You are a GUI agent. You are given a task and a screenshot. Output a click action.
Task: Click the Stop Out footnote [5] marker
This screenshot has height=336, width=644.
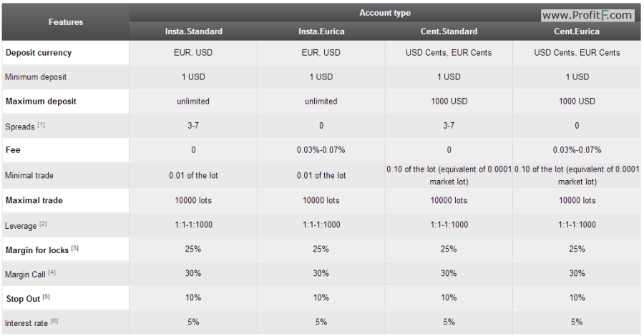pos(46,297)
